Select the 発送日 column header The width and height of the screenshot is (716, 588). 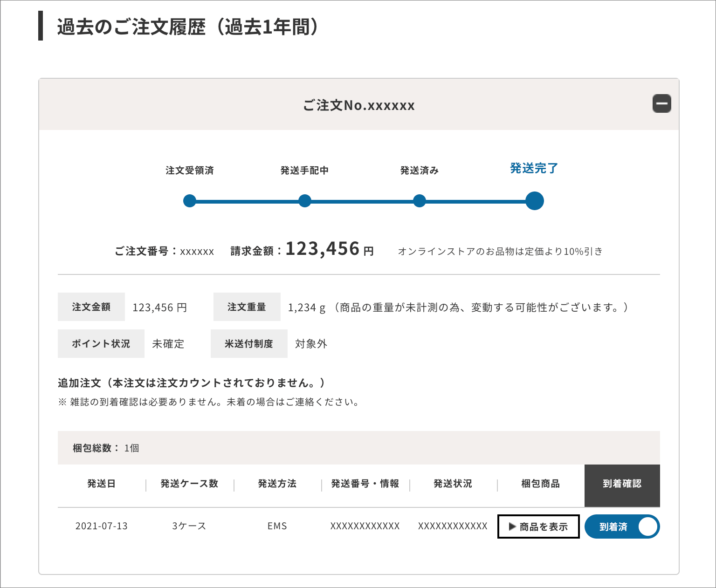tap(101, 484)
